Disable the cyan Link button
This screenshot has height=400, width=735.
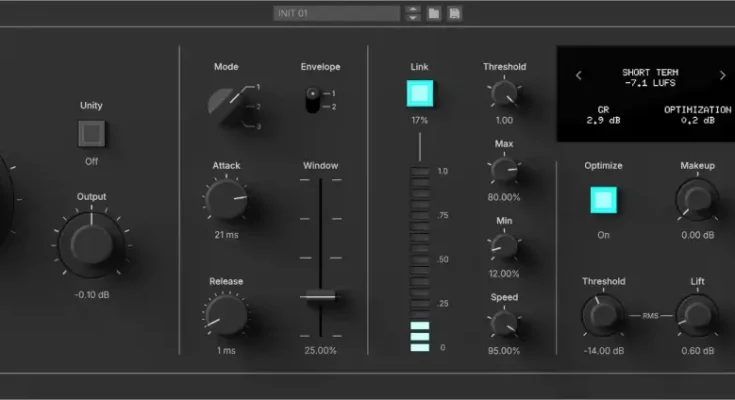coord(420,95)
